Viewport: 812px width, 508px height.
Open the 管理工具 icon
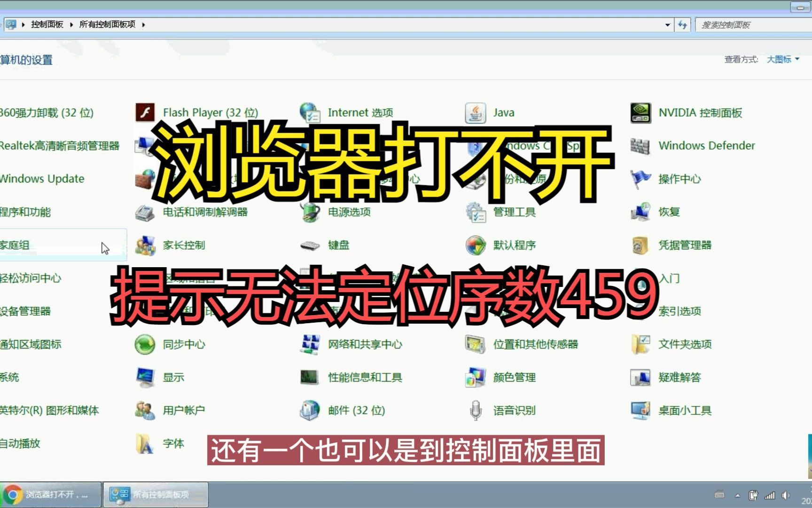click(476, 212)
